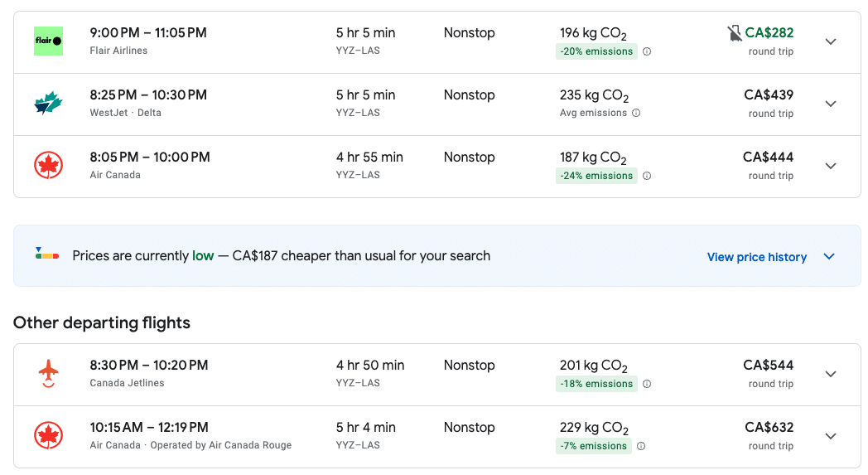Click the Air Canada logo for CA$444 flight
The width and height of the screenshot is (868, 475).
[48, 166]
